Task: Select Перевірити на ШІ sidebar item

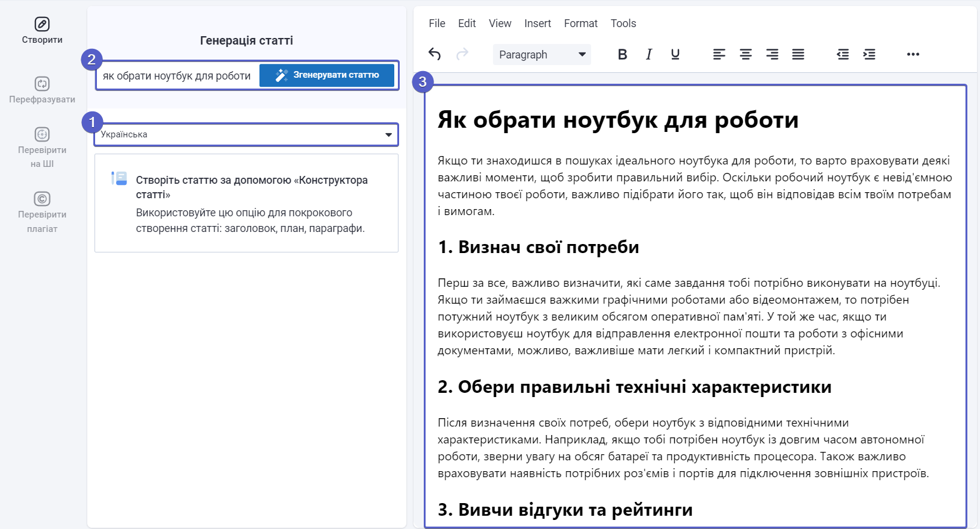Action: (x=42, y=148)
